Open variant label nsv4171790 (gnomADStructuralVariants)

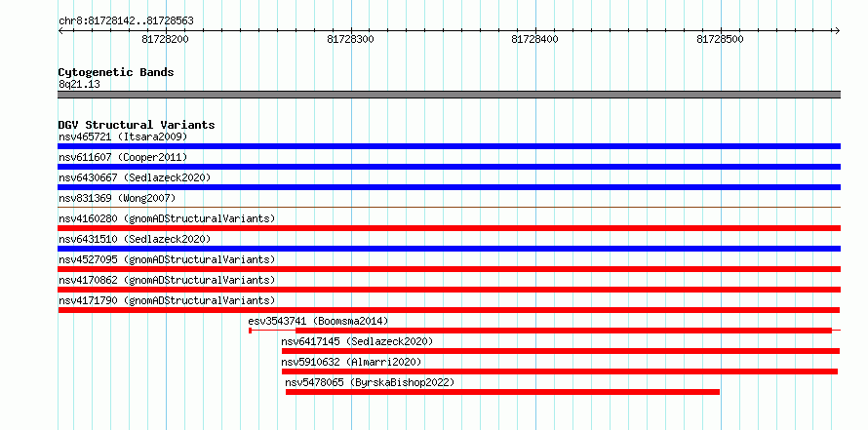coord(167,300)
